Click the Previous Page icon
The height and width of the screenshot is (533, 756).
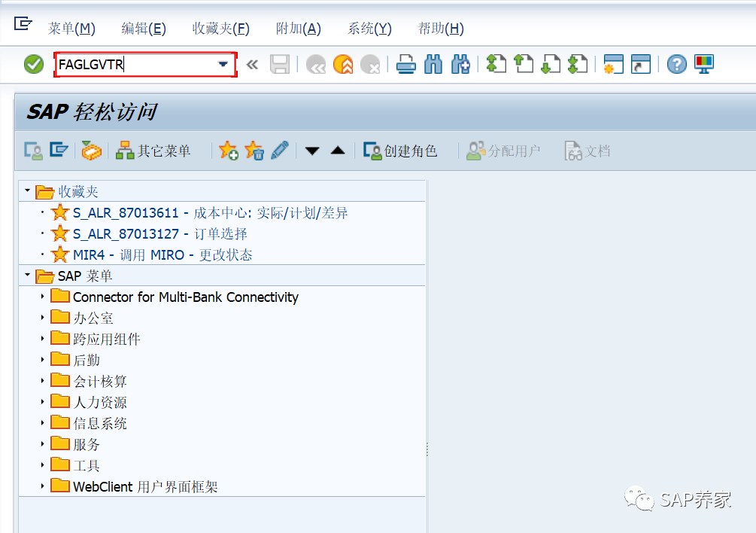click(x=524, y=64)
